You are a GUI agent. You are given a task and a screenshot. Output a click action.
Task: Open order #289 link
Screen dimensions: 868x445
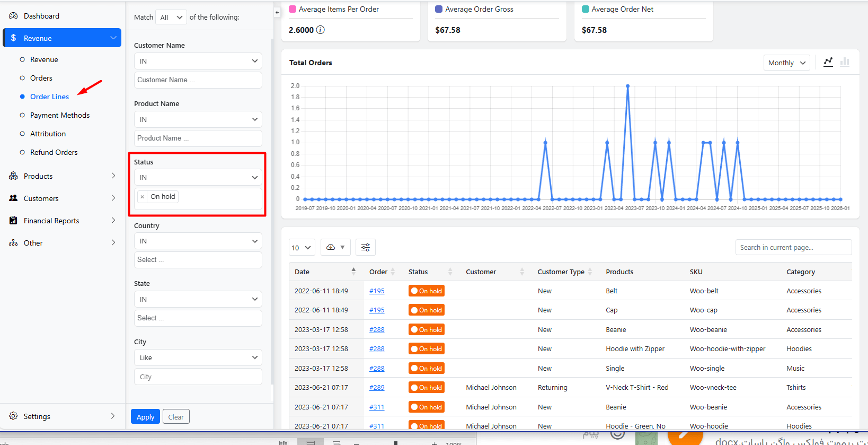(x=377, y=388)
